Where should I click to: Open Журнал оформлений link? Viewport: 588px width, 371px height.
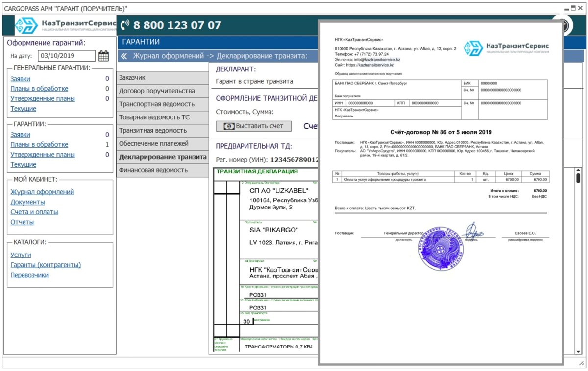(x=42, y=192)
